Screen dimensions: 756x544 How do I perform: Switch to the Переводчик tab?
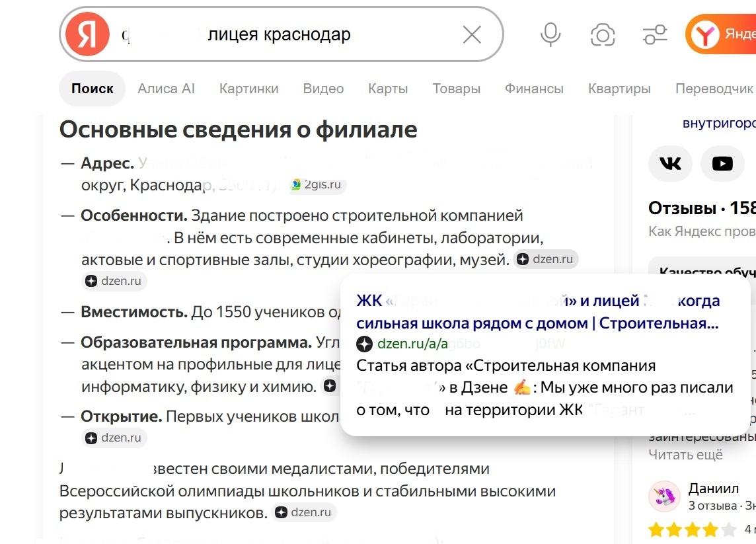(x=714, y=89)
